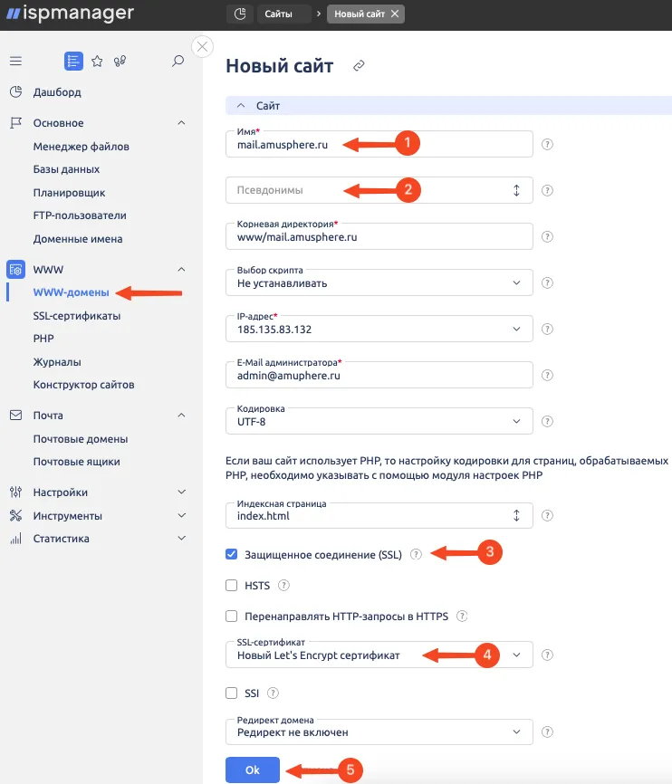
Task: Open the SSL-сертификат dropdown
Action: (x=379, y=655)
